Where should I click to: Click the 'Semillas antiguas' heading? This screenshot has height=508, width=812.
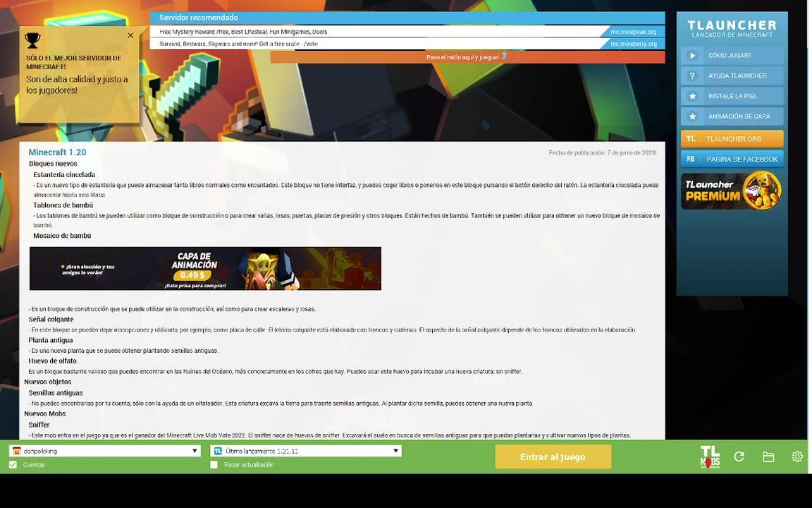[x=56, y=393]
